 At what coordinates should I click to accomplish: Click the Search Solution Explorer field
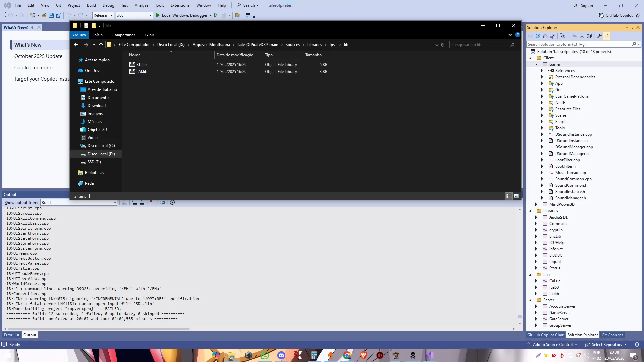coord(578,44)
